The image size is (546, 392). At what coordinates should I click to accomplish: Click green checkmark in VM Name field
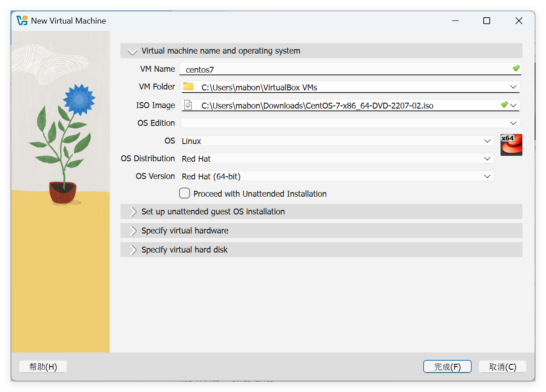pyautogui.click(x=516, y=69)
